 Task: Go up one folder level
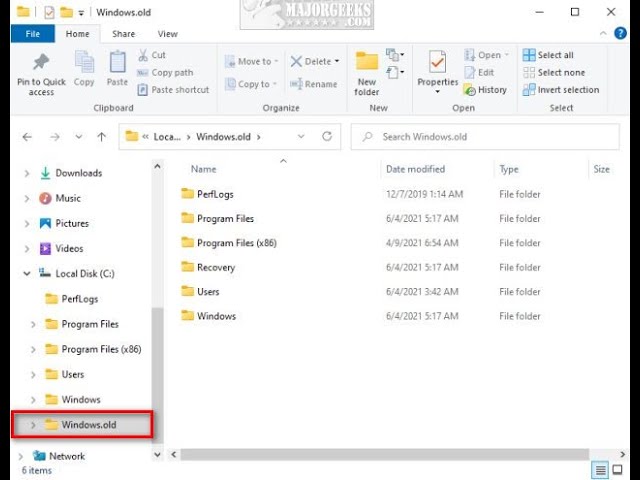102,137
